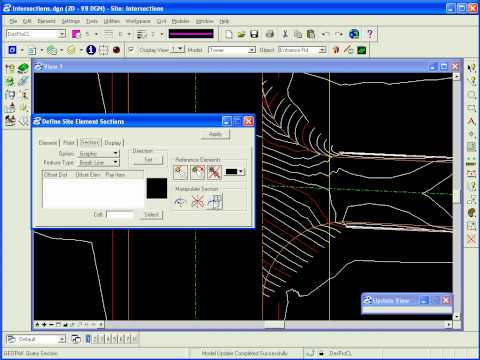
Task: Click first Reference Element icon
Action: click(x=181, y=172)
